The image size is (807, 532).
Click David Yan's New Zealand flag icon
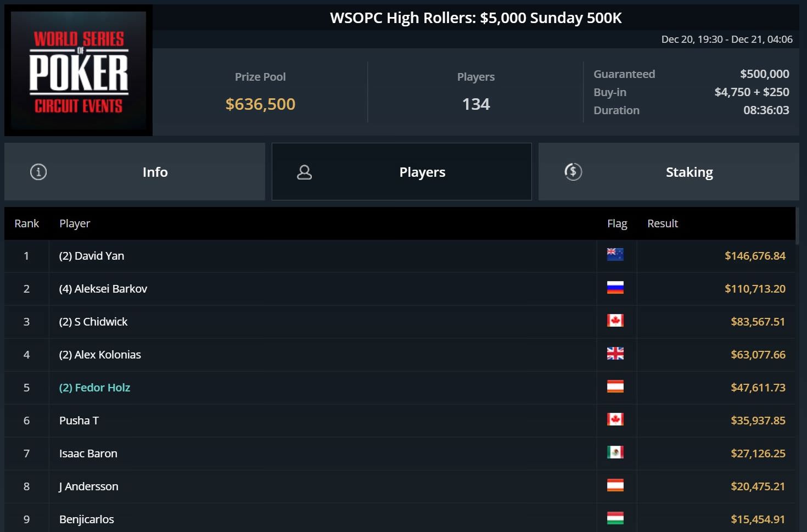click(615, 255)
